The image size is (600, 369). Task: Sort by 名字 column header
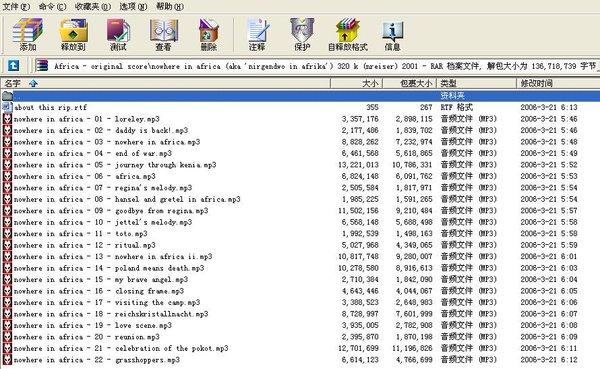click(x=165, y=83)
